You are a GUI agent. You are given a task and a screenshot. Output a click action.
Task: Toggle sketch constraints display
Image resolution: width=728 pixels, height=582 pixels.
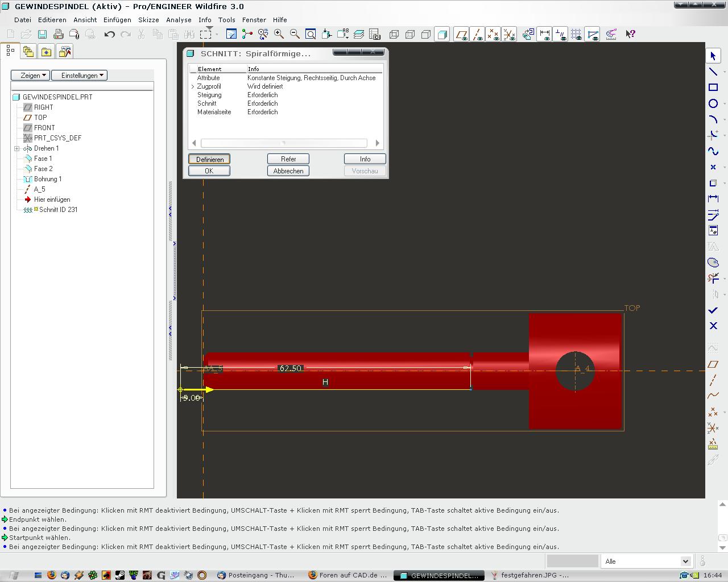560,34
